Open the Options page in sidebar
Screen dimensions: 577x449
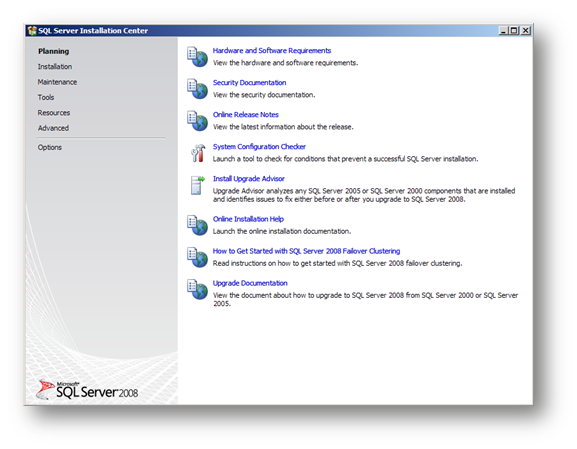tap(50, 147)
